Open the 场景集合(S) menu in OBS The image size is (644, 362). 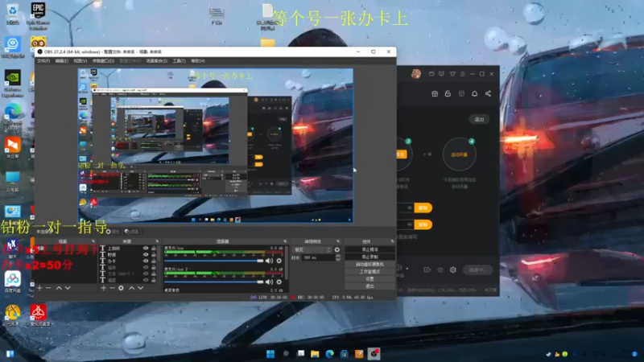[x=157, y=61]
